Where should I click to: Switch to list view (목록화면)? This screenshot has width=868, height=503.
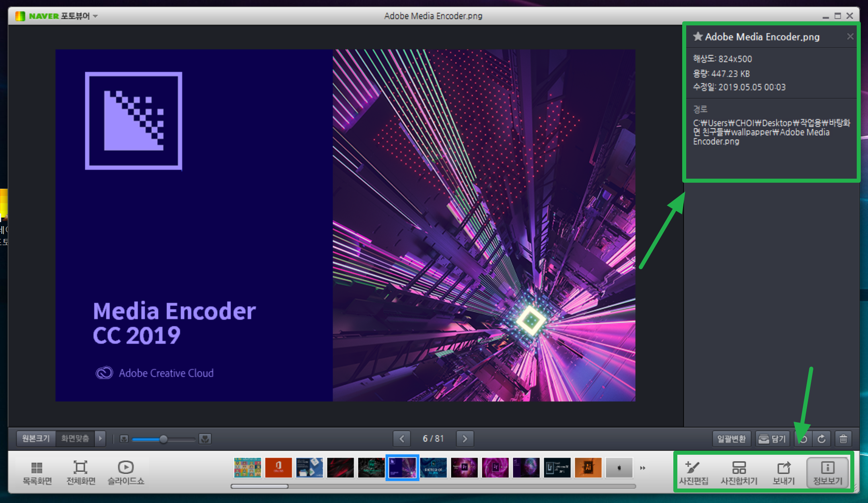(x=37, y=472)
